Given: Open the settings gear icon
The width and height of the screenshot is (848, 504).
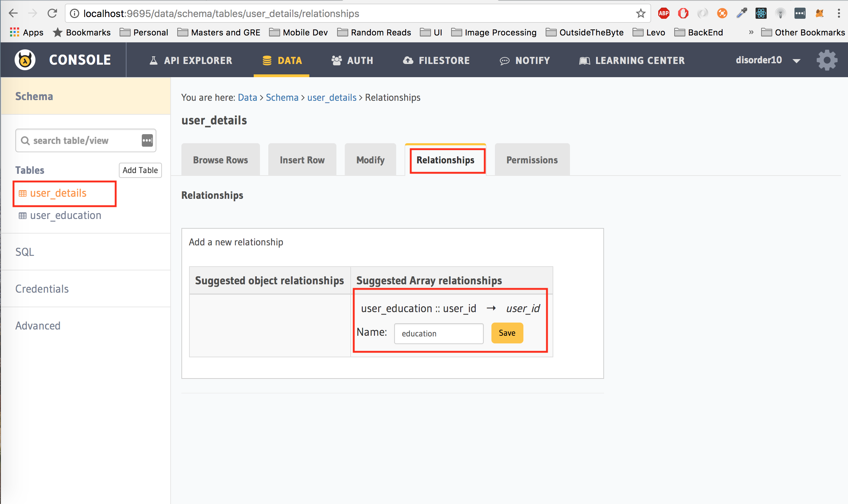Looking at the screenshot, I should click(827, 60).
